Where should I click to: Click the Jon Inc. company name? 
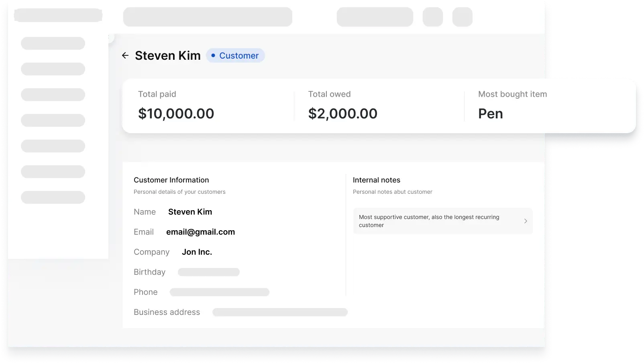tap(197, 252)
